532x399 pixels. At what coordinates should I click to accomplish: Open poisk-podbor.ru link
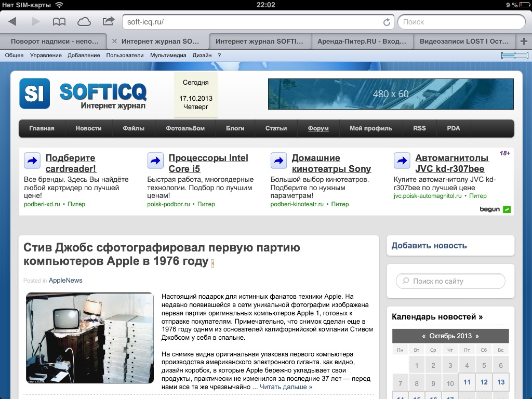tap(169, 204)
